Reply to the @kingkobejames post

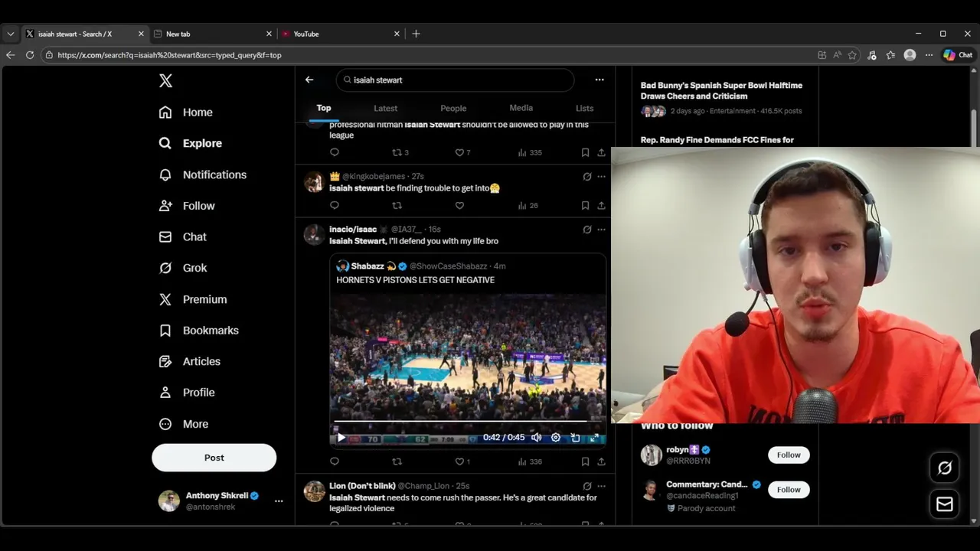click(x=335, y=205)
